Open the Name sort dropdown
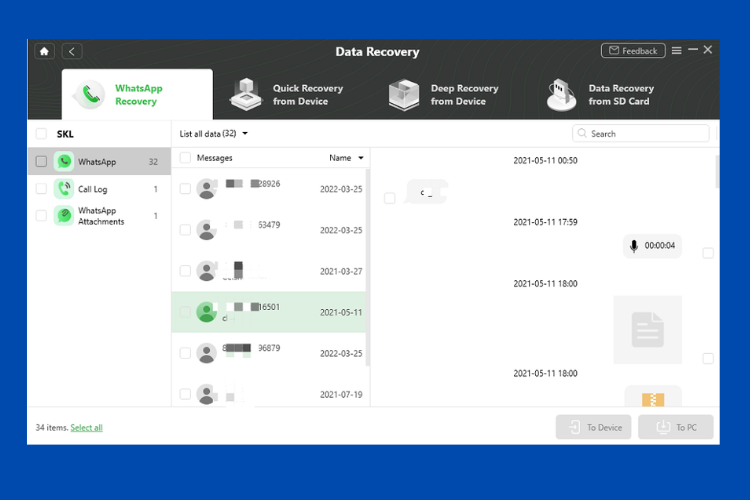Viewport: 750px width, 500px height. point(346,158)
